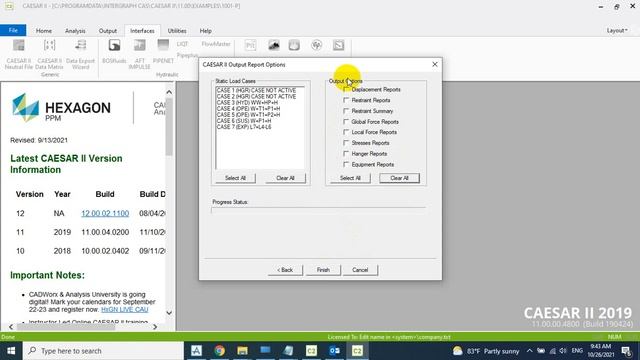Open the BOSFluids interface
This screenshot has height=360, width=640.
114,51
